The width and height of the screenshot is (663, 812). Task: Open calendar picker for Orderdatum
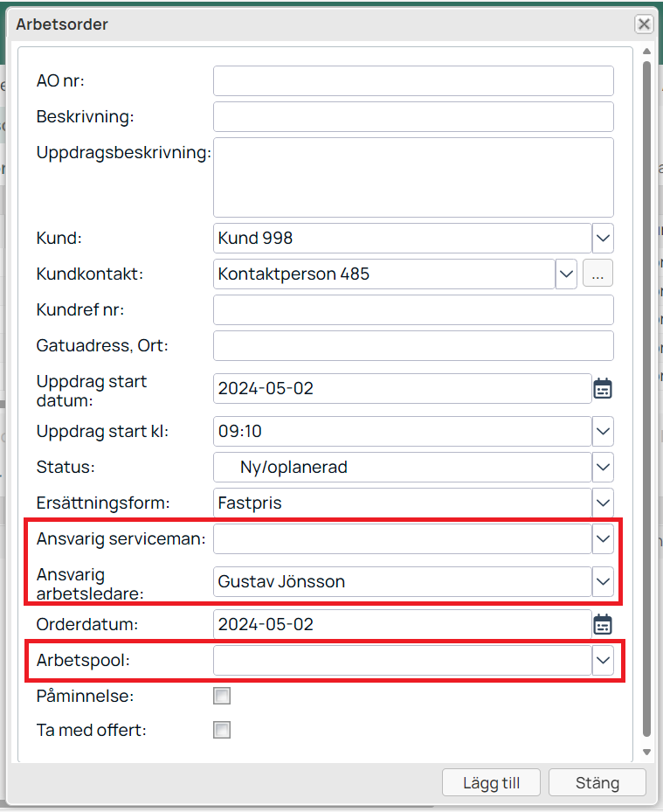click(x=603, y=624)
